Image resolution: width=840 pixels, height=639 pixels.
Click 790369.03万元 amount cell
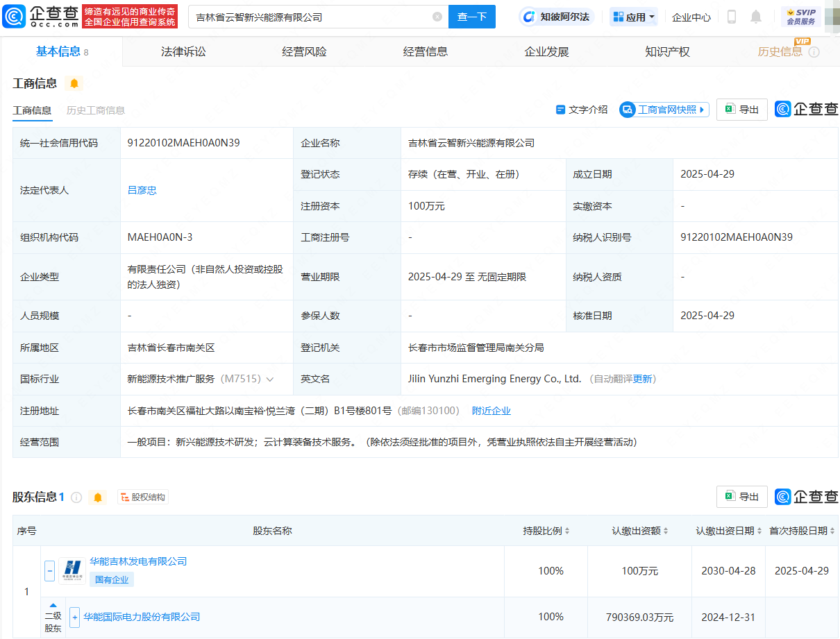click(x=639, y=617)
